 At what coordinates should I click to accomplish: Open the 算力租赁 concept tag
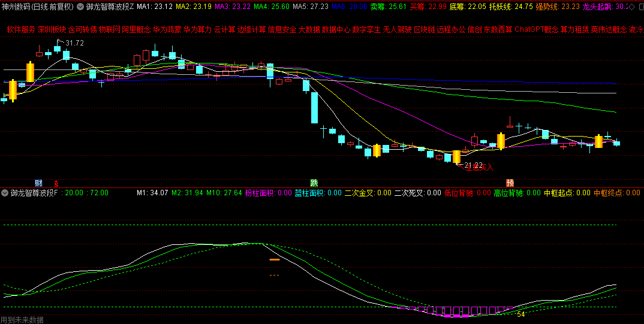tap(575, 29)
